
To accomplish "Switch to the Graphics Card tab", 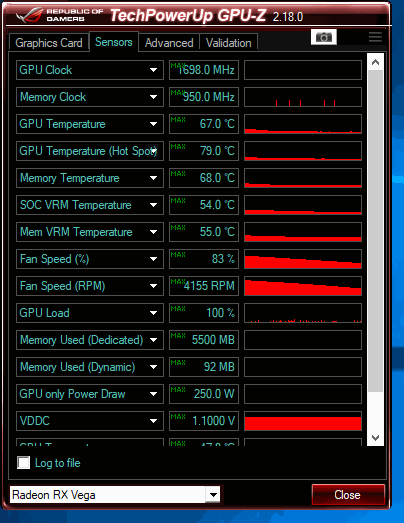I will 49,43.
